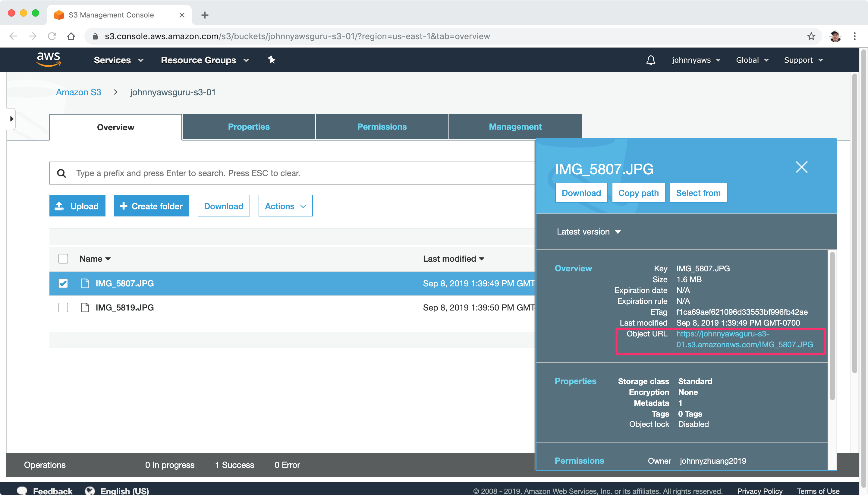Click the main page vertical scrollbar
Screen dimensions: 868x495
[x=854, y=224]
